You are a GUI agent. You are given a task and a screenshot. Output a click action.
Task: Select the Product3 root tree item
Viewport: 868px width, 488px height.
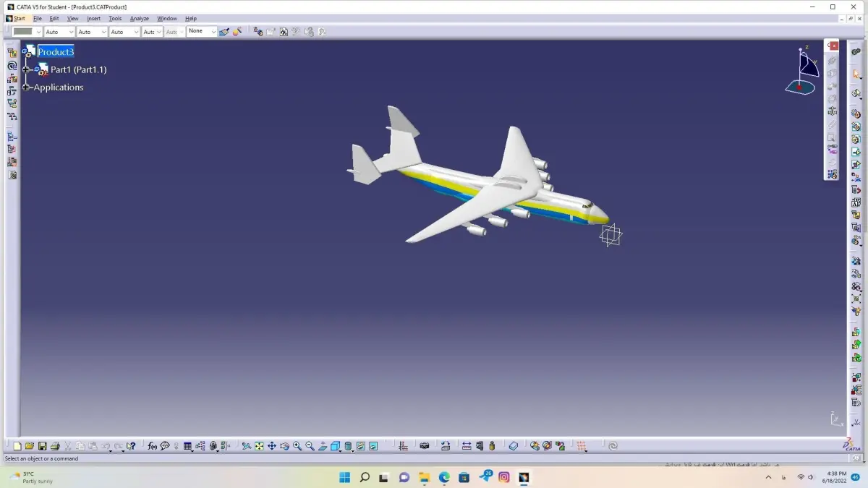click(x=56, y=52)
